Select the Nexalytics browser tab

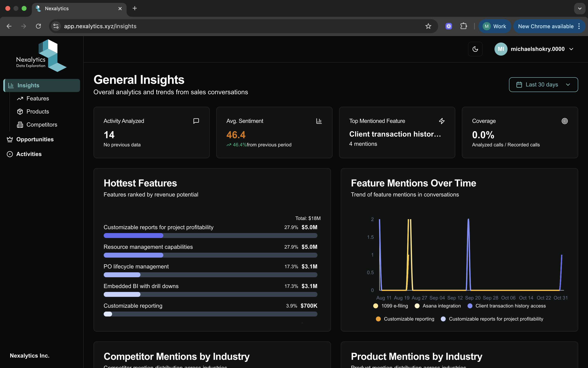point(79,9)
